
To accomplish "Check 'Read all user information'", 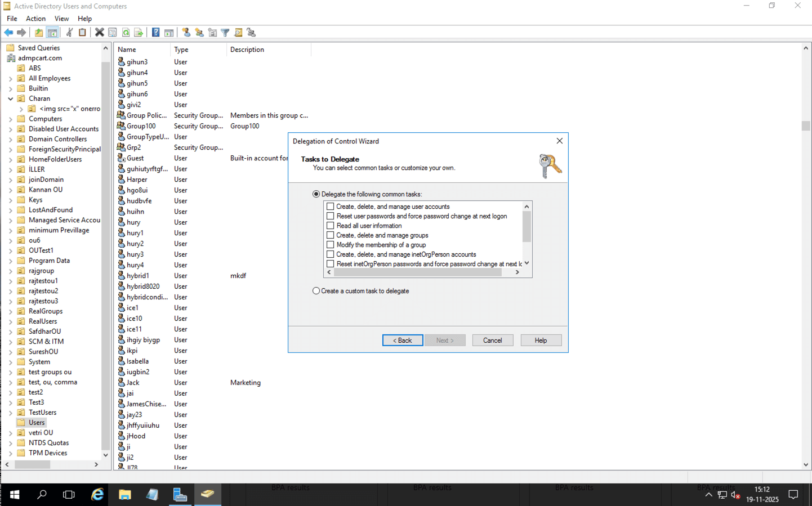I will (331, 226).
